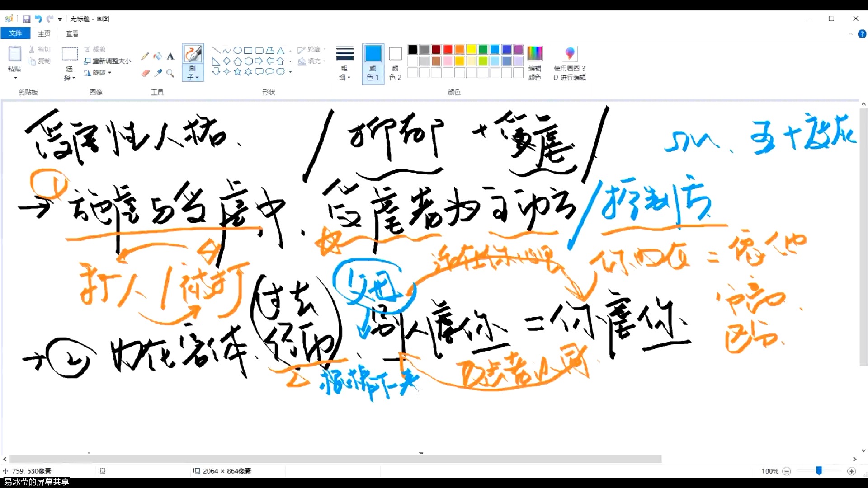The image size is (868, 488).
Task: Collapse the ribbon with the chevron
Action: [x=850, y=34]
